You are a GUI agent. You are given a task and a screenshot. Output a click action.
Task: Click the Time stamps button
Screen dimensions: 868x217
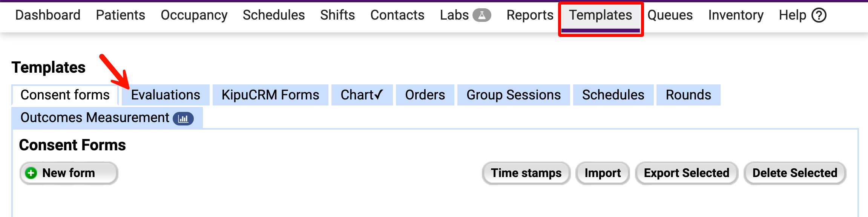click(526, 173)
